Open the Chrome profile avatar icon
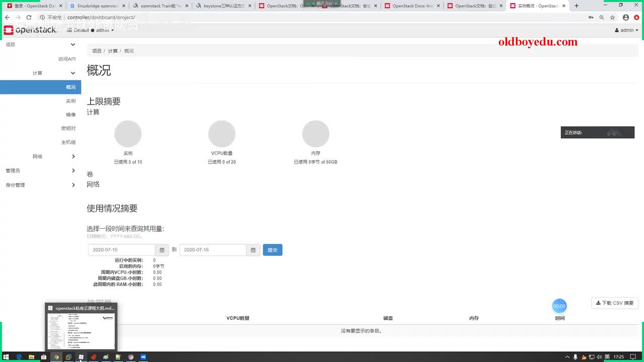Viewport: 644px width, 362px height. [x=626, y=17]
